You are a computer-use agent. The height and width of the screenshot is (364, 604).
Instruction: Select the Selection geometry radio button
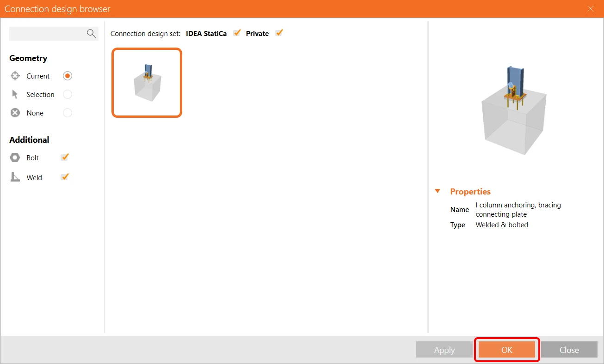click(68, 94)
